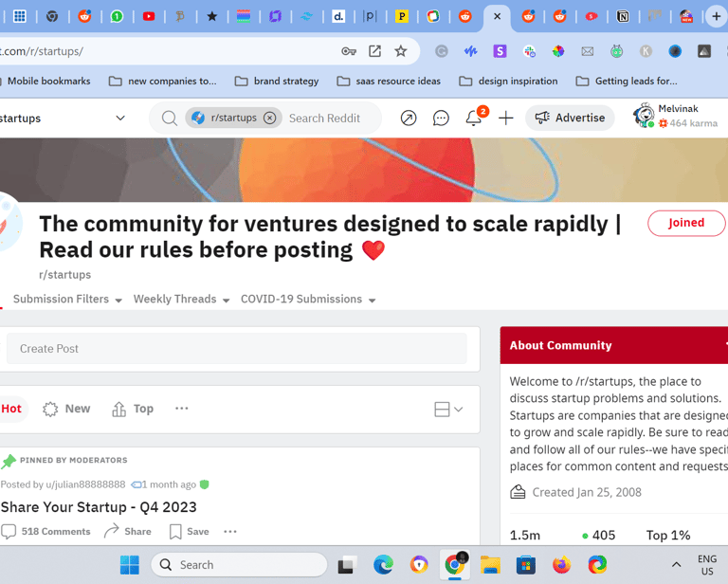728x584 pixels.
Task: Open the color wheel extension icon
Action: coord(558,51)
